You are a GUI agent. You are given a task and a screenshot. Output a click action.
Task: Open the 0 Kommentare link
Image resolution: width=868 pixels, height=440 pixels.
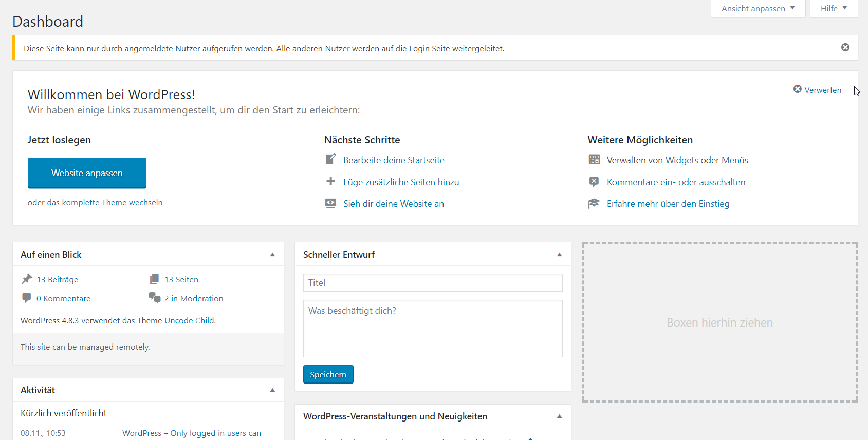(x=63, y=299)
